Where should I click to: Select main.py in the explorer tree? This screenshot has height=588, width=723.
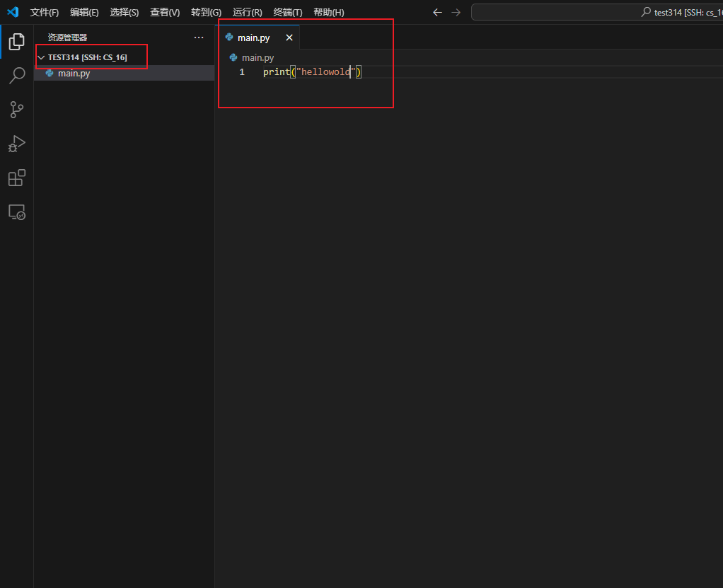click(x=124, y=73)
